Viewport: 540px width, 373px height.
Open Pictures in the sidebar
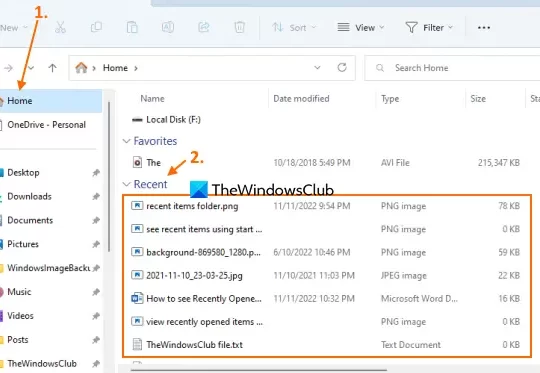tap(23, 244)
